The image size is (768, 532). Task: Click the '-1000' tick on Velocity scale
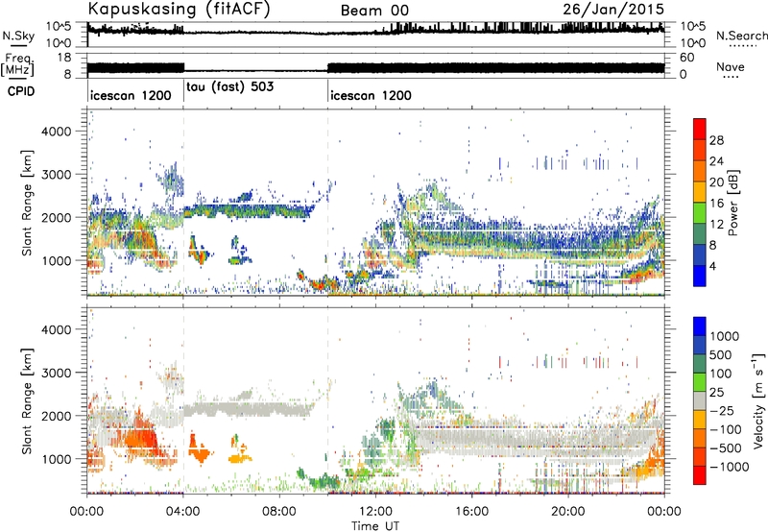click(730, 467)
